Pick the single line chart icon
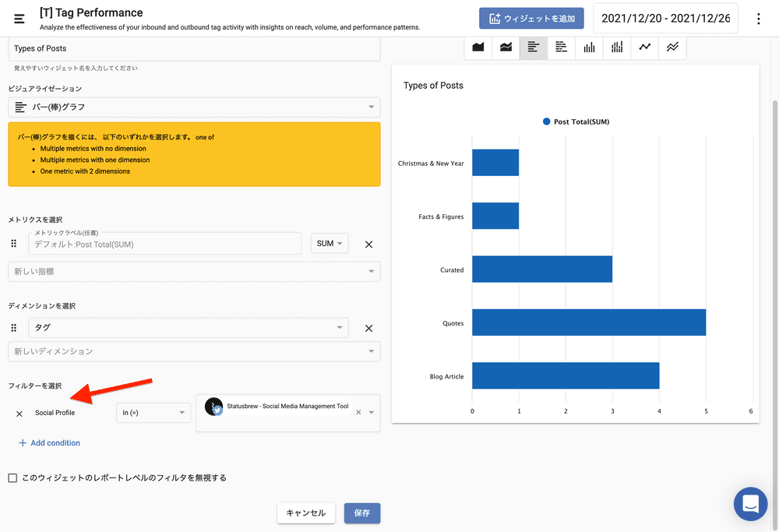779x532 pixels. 644,48
